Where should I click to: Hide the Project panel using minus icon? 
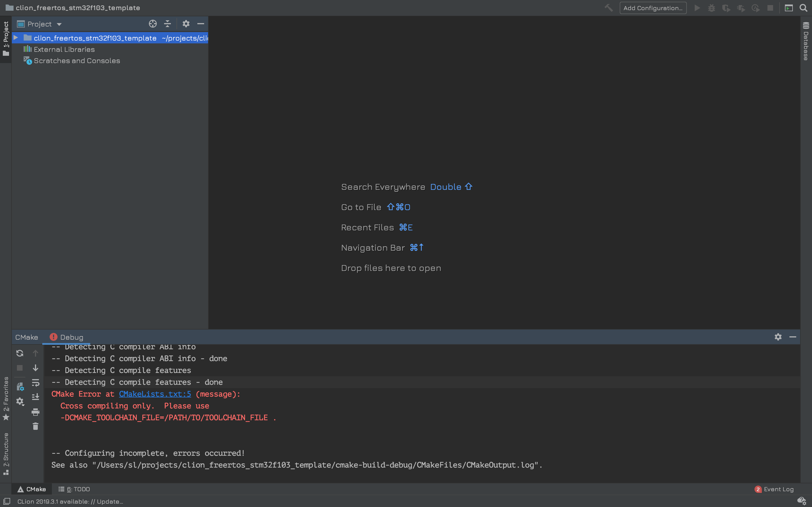coord(201,24)
